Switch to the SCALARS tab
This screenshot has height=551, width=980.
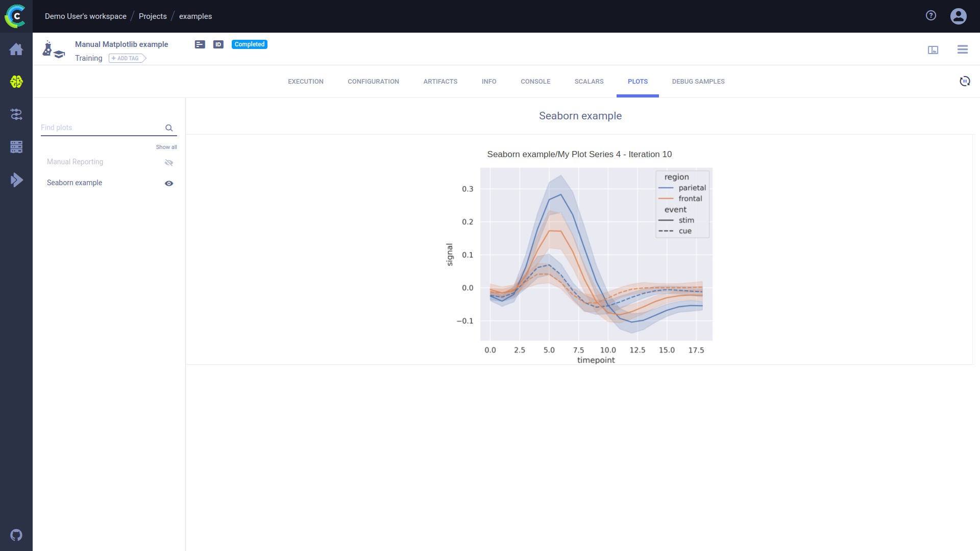pos(589,82)
